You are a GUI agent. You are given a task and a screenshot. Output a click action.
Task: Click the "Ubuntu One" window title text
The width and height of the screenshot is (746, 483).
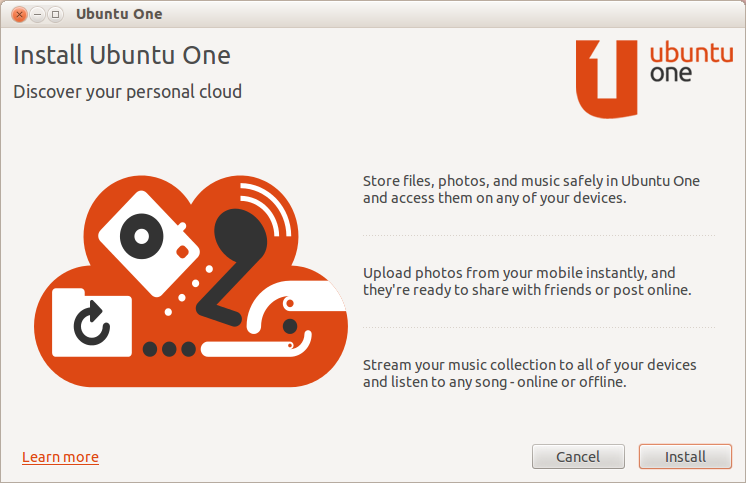119,14
